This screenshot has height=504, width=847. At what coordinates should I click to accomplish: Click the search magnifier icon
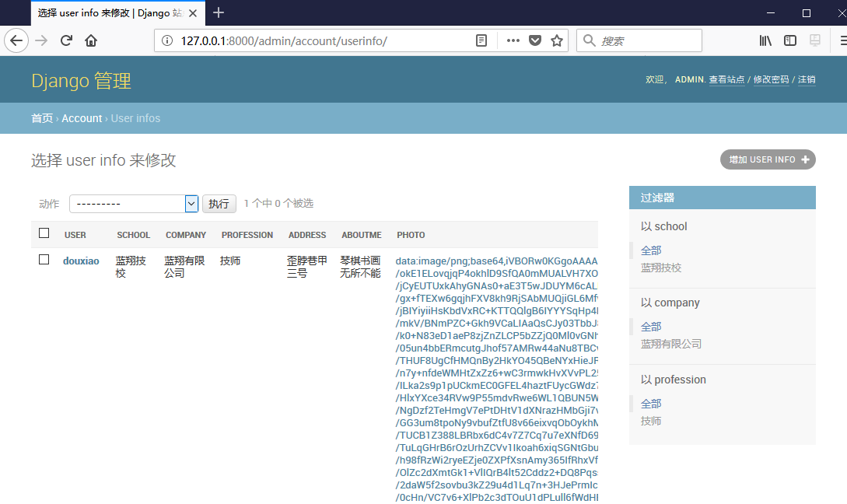coord(590,40)
